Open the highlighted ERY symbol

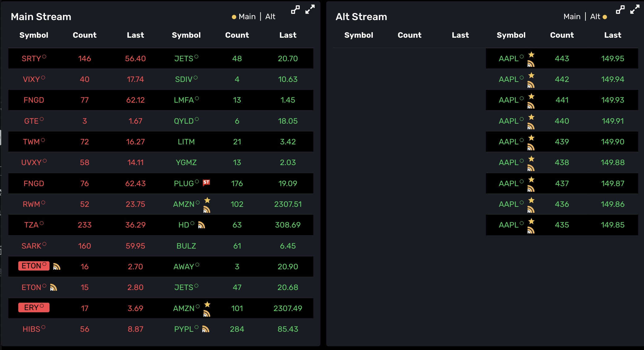(34, 308)
